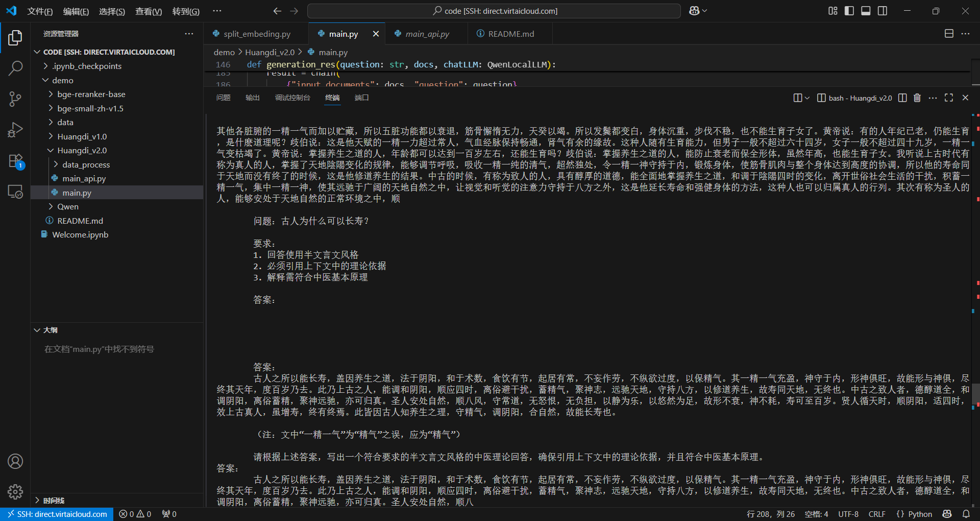
Task: Change line position 行 208, 列 26
Action: pyautogui.click(x=770, y=514)
